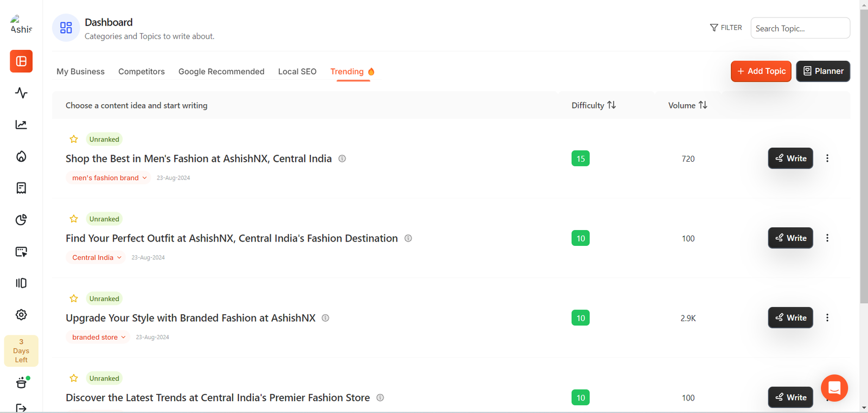
Task: Switch to My Business tab
Action: pos(80,72)
